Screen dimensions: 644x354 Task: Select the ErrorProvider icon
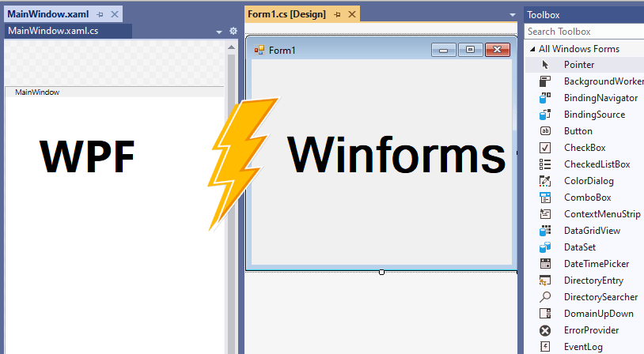click(x=545, y=330)
